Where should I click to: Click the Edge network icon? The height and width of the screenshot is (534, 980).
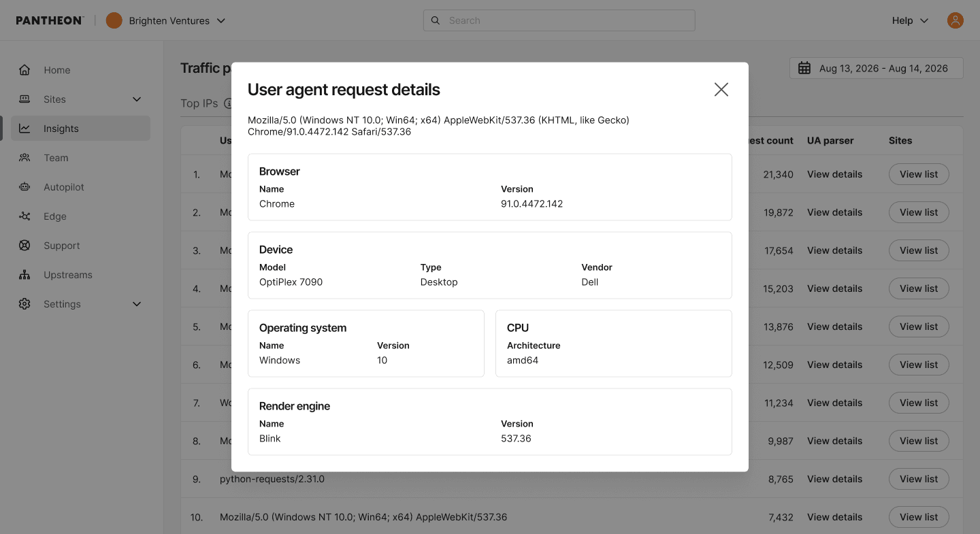pos(24,216)
